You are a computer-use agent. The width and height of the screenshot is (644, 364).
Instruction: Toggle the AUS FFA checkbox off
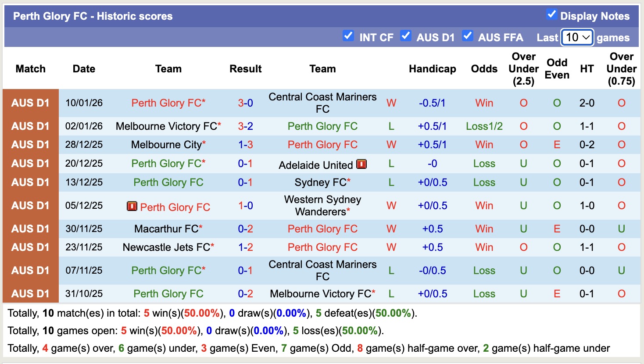pos(468,37)
